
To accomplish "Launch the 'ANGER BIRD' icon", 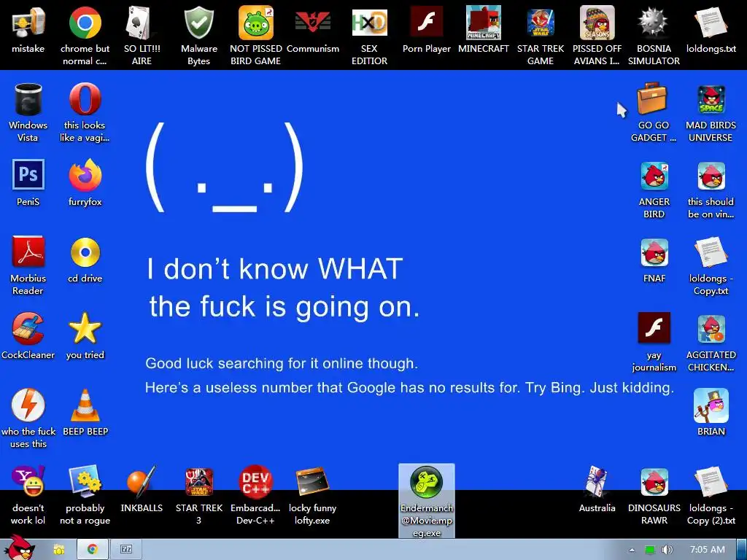I will coord(654,189).
